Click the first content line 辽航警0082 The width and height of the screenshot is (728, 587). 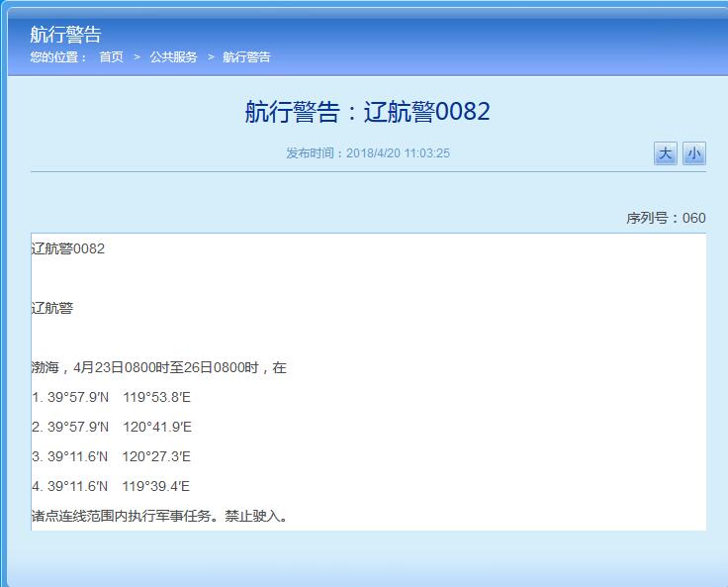[x=68, y=248]
